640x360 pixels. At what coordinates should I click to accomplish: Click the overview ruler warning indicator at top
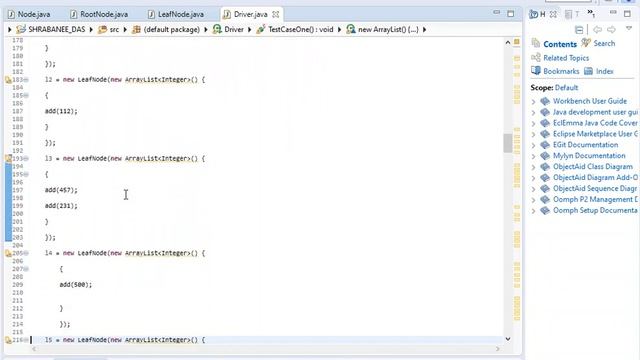(517, 42)
